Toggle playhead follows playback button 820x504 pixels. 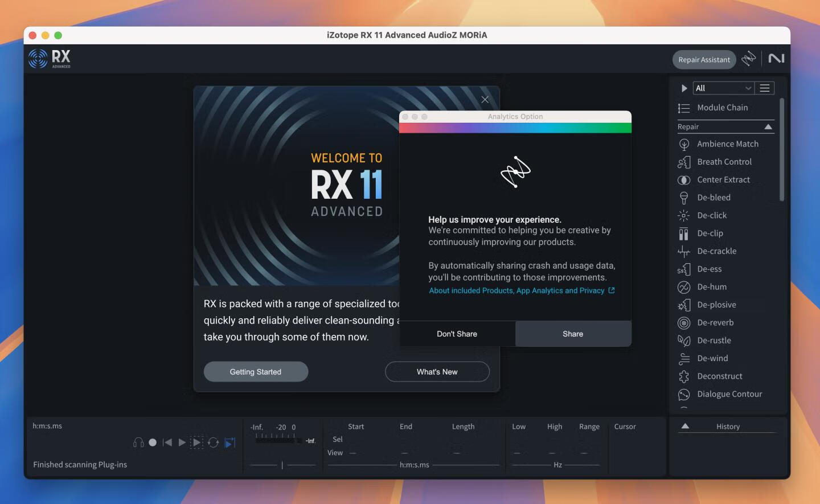tap(230, 442)
